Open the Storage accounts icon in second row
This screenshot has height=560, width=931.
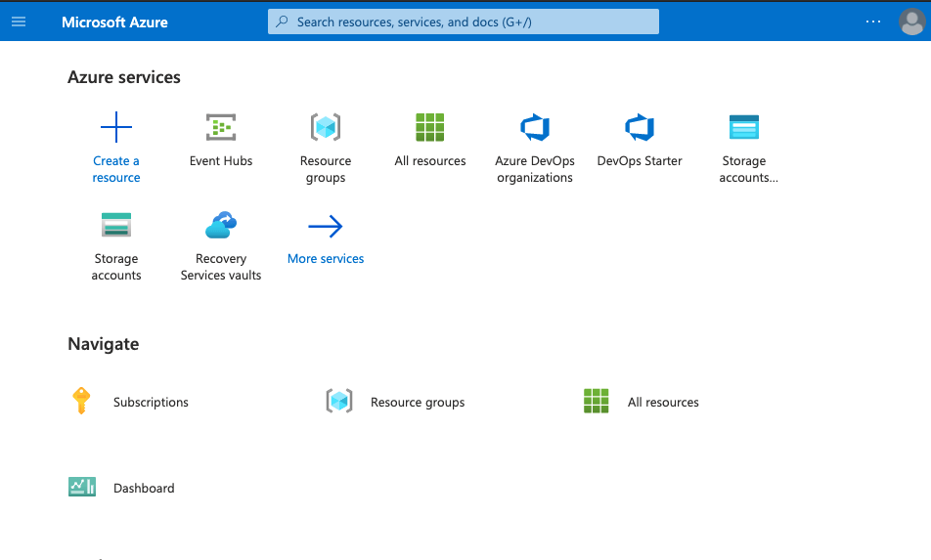click(x=116, y=225)
